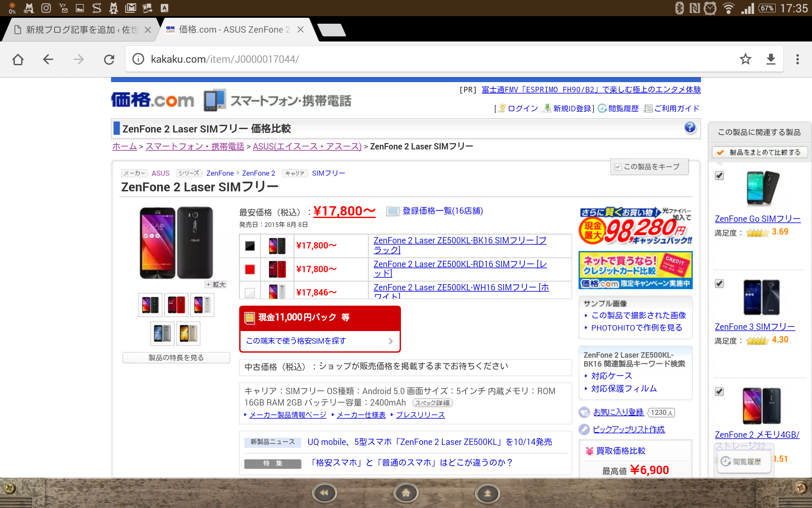
Task: Tap the home button in bottom bar
Action: [406, 493]
